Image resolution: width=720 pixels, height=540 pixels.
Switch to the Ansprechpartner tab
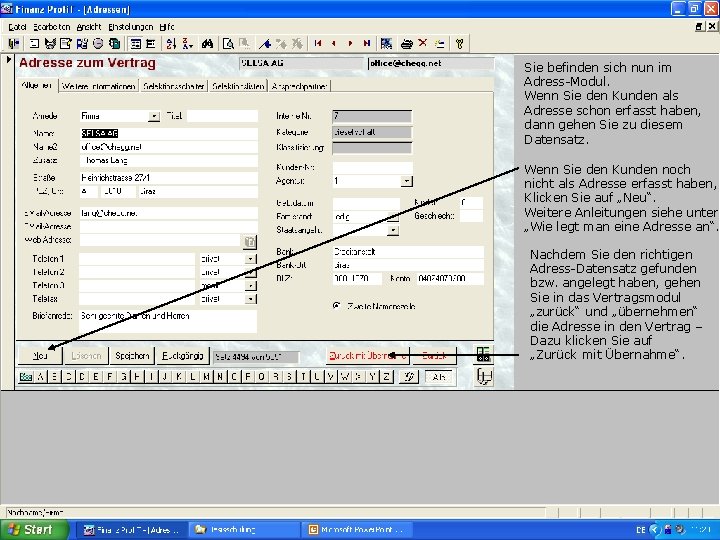pyautogui.click(x=299, y=86)
